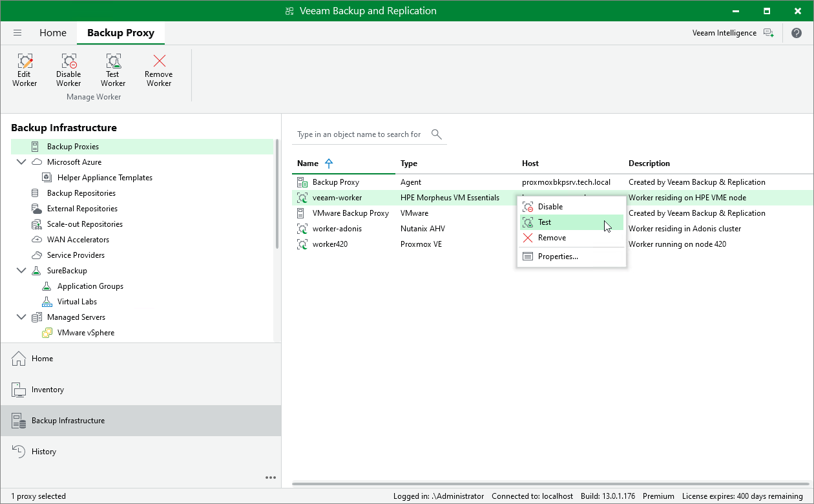
Task: Collapse the Microsoft Azure tree node
Action: point(21,162)
